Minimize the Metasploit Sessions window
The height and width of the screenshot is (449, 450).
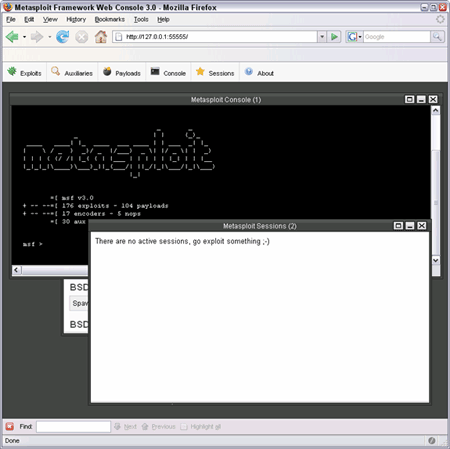410,226
